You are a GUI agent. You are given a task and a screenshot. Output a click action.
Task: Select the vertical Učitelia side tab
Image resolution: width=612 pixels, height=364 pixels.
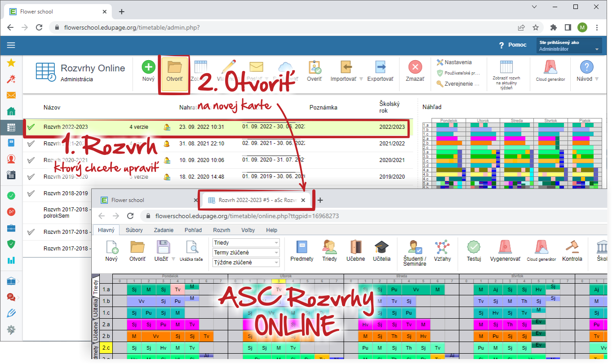95,307
